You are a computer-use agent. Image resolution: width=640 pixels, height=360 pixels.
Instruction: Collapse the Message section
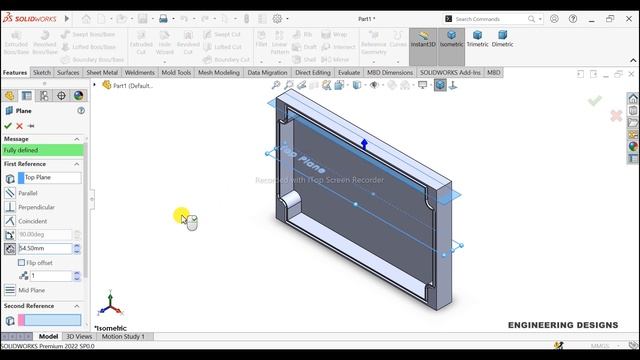click(x=77, y=139)
